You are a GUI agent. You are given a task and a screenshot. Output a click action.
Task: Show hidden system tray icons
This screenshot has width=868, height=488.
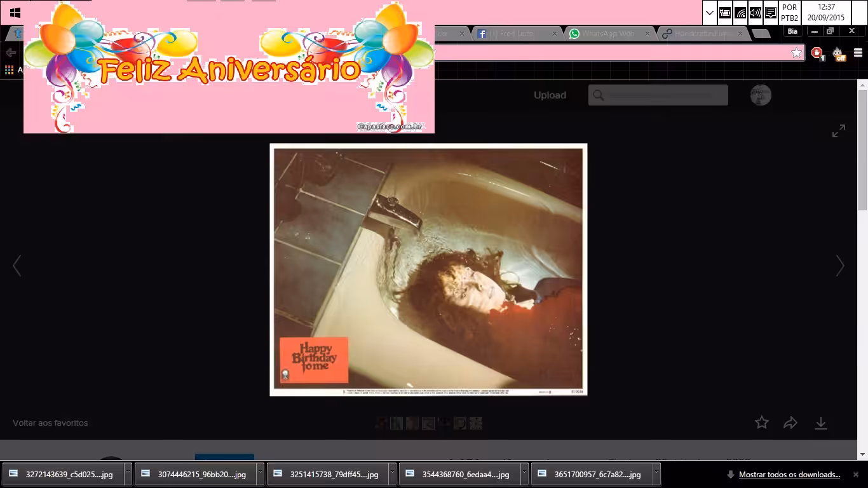coord(710,13)
